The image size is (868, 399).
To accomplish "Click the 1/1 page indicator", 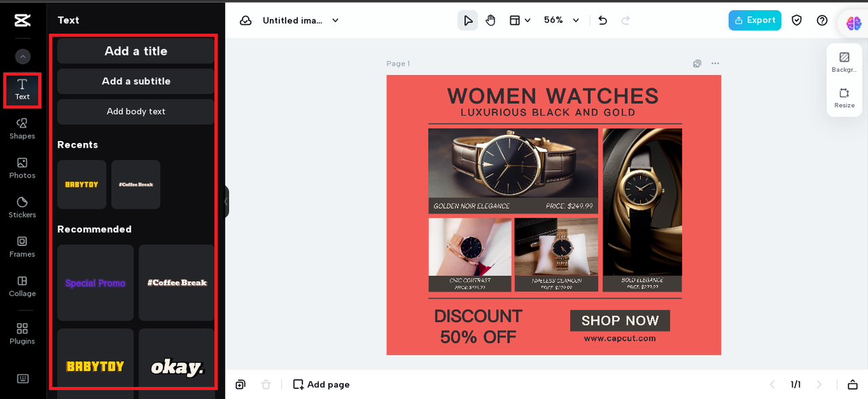I will click(795, 385).
